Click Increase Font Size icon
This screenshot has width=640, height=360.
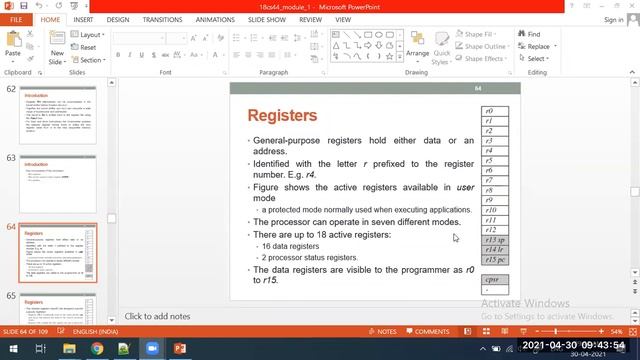click(194, 38)
